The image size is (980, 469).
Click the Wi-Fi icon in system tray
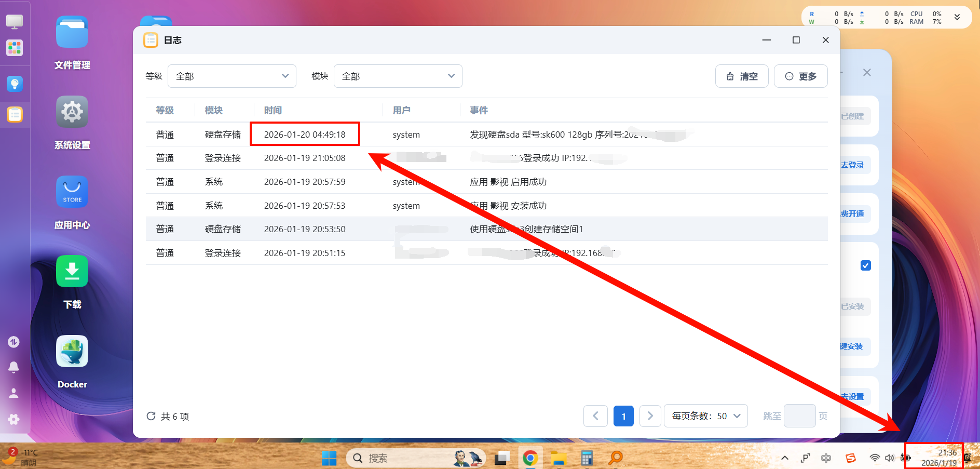[x=875, y=458]
